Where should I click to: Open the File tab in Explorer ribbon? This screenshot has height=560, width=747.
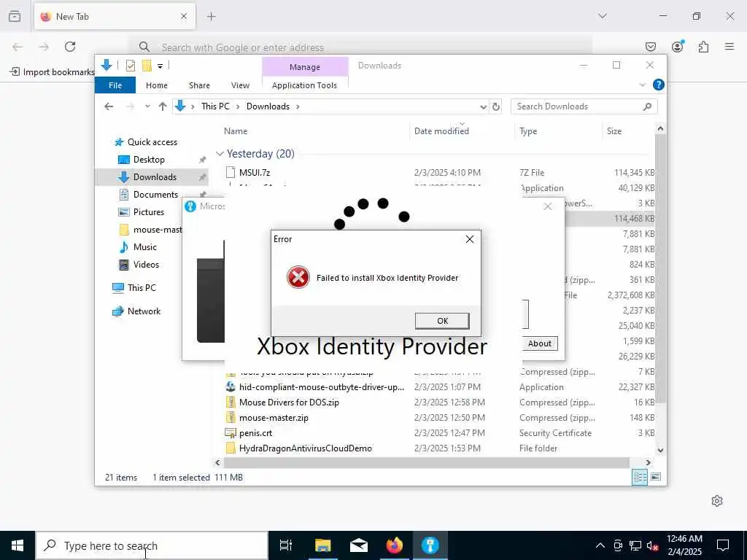pos(115,85)
